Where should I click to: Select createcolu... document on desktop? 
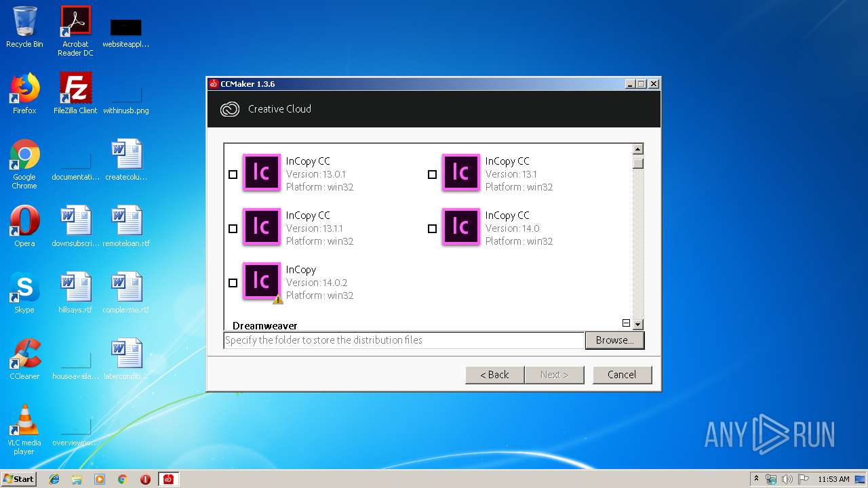[126, 160]
